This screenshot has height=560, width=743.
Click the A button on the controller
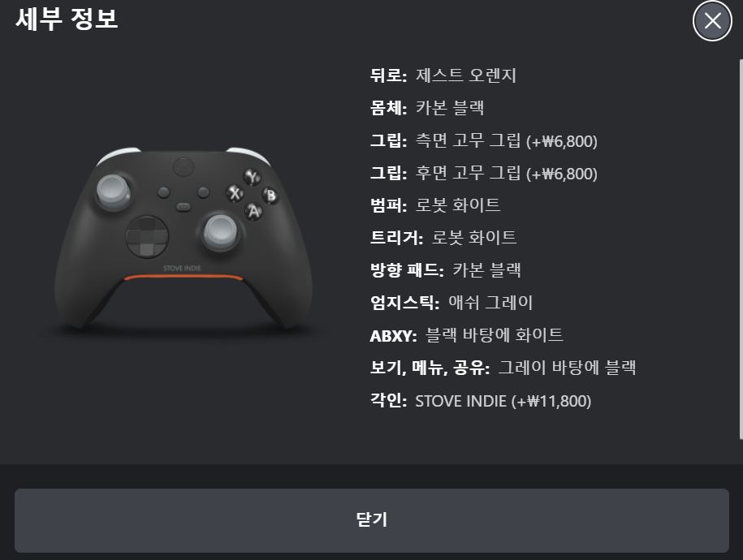253,211
